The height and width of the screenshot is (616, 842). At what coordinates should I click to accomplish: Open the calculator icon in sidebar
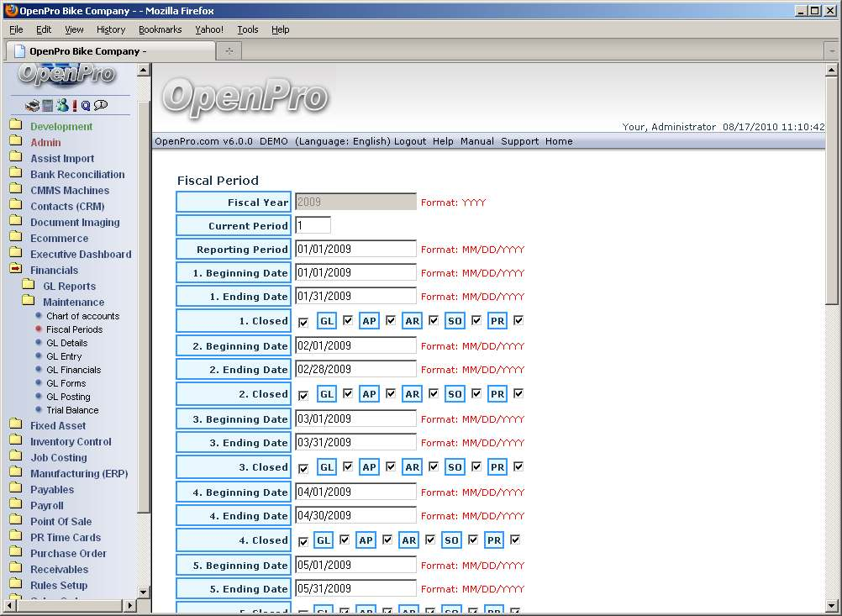[x=48, y=106]
